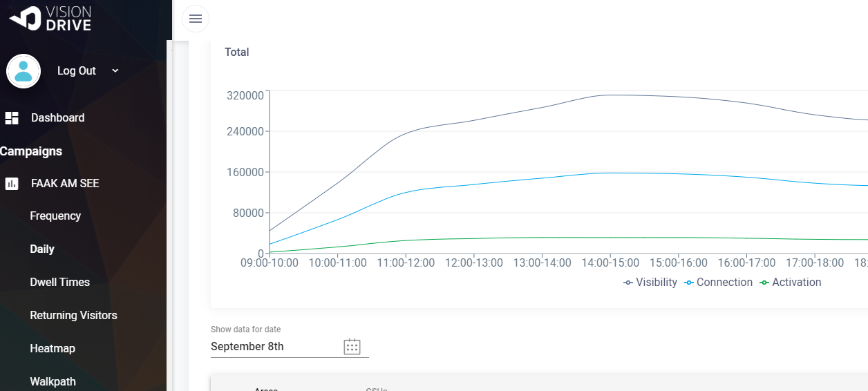Click the FAAK AM SEE chart icon
The width and height of the screenshot is (868, 391).
12,184
